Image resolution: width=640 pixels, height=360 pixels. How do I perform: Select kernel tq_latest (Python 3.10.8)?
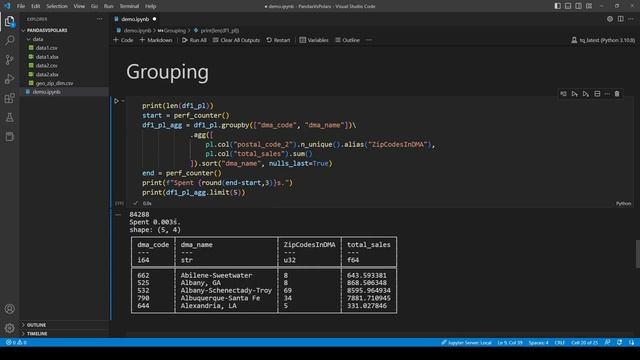pyautogui.click(x=603, y=40)
